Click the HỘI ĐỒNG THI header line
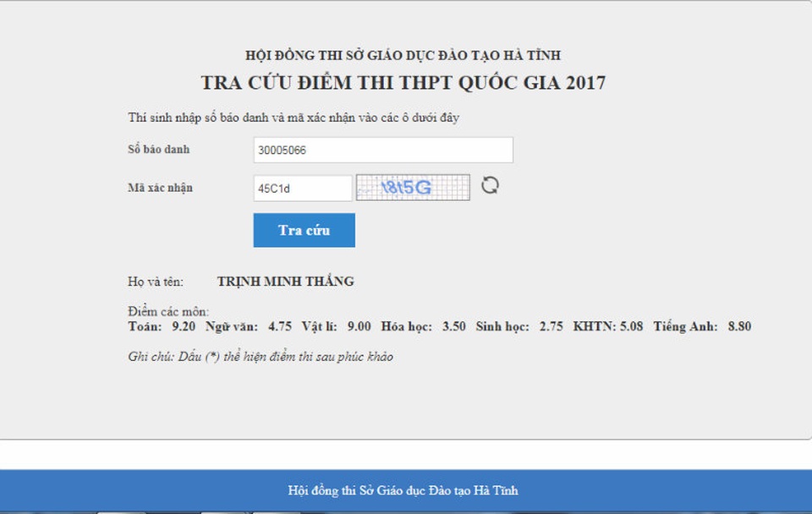The width and height of the screenshot is (812, 514). (x=403, y=56)
